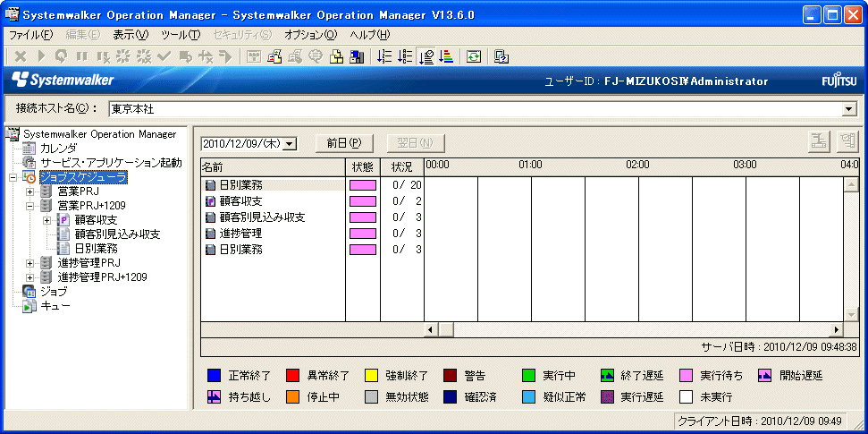The image size is (868, 434).
Task: Open the ツール menu
Action: coord(181,34)
